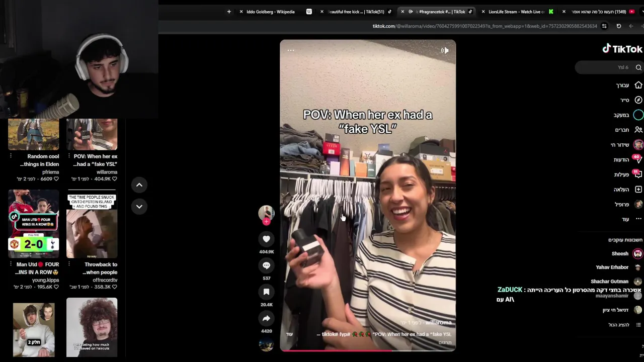Reload the page with the refresh icon
Screen dimensions: 644x362
pyautogui.click(x=619, y=26)
